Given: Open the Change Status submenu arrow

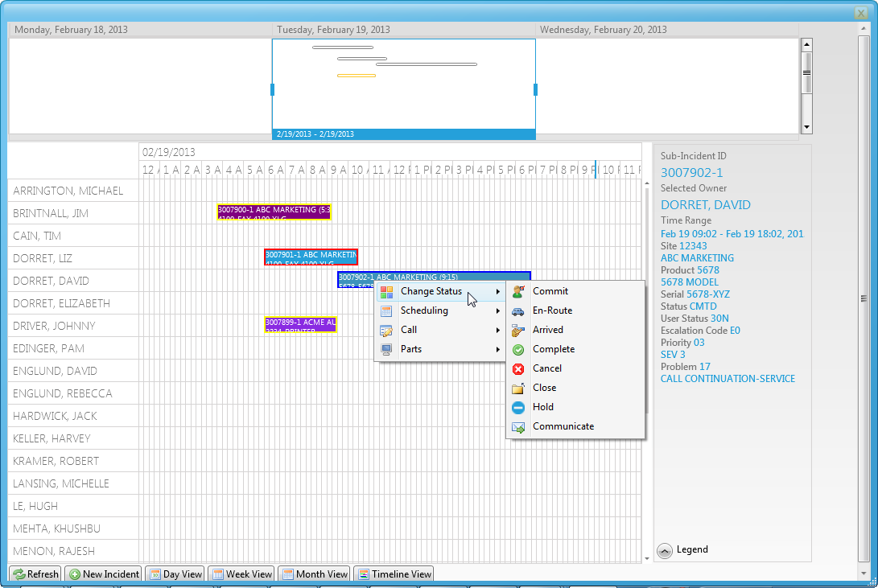Looking at the screenshot, I should click(498, 291).
